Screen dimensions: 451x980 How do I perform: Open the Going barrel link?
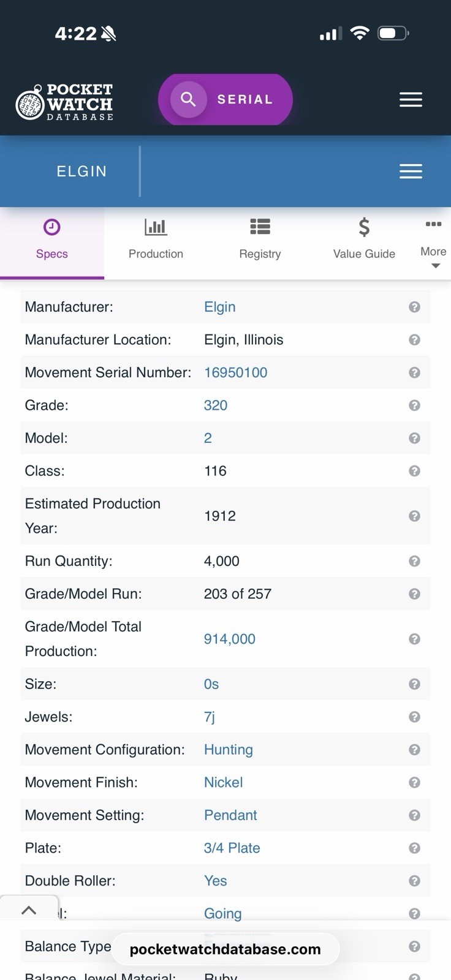pos(222,913)
